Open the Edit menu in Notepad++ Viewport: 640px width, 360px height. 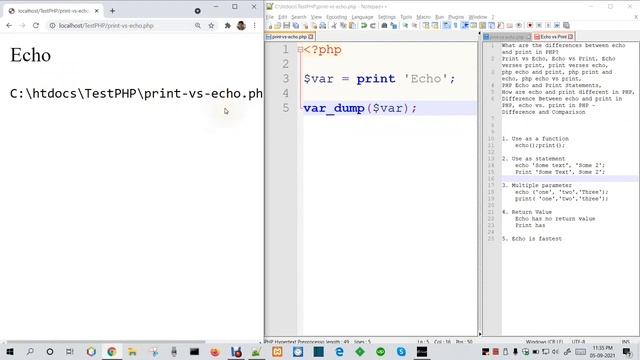[x=282, y=17]
